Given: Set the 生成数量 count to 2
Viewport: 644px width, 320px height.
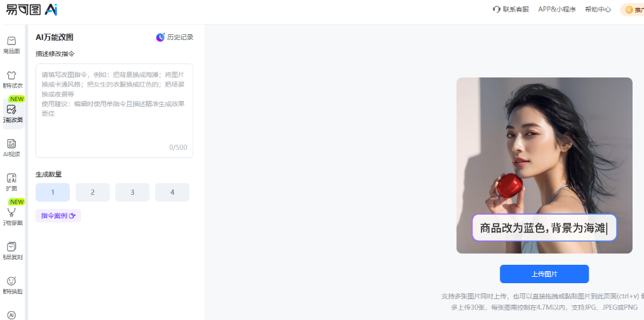Looking at the screenshot, I should pyautogui.click(x=93, y=192).
